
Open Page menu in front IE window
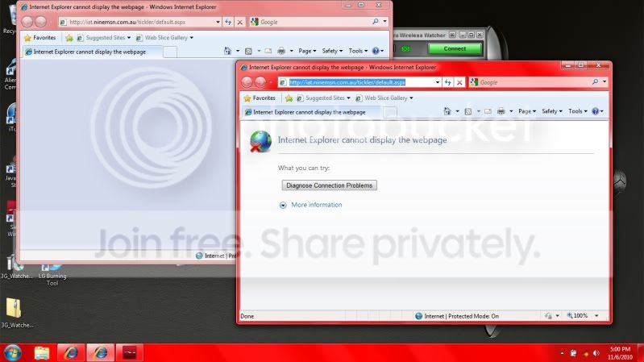(527, 111)
